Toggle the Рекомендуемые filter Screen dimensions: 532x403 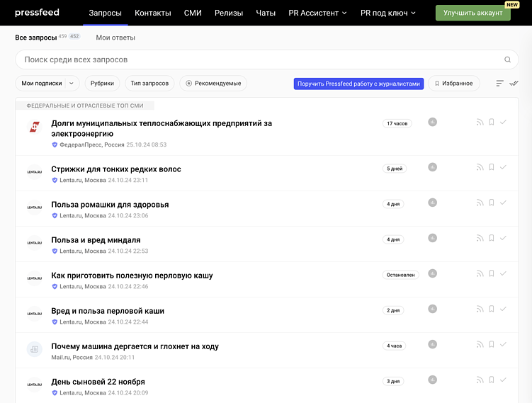click(x=213, y=84)
